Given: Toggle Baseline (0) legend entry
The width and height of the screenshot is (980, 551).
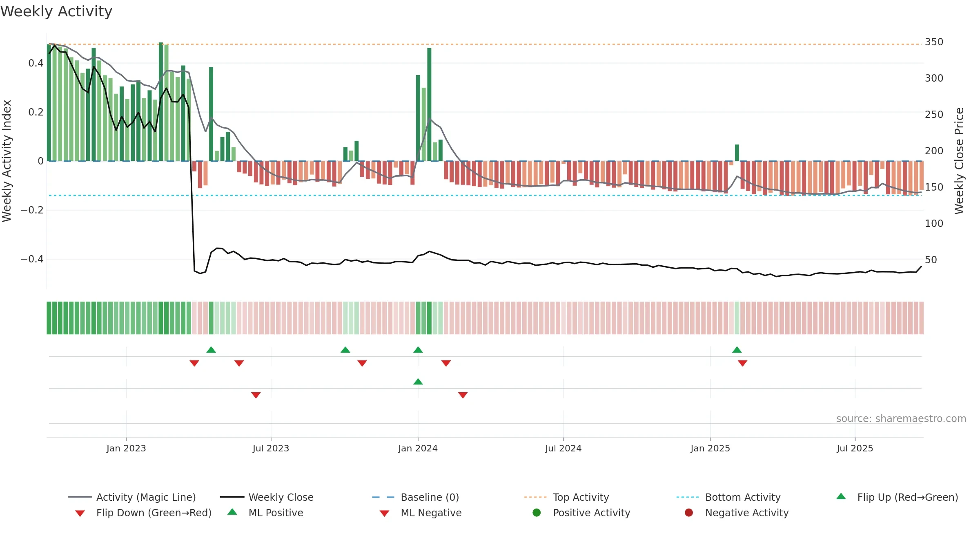Looking at the screenshot, I should [416, 497].
